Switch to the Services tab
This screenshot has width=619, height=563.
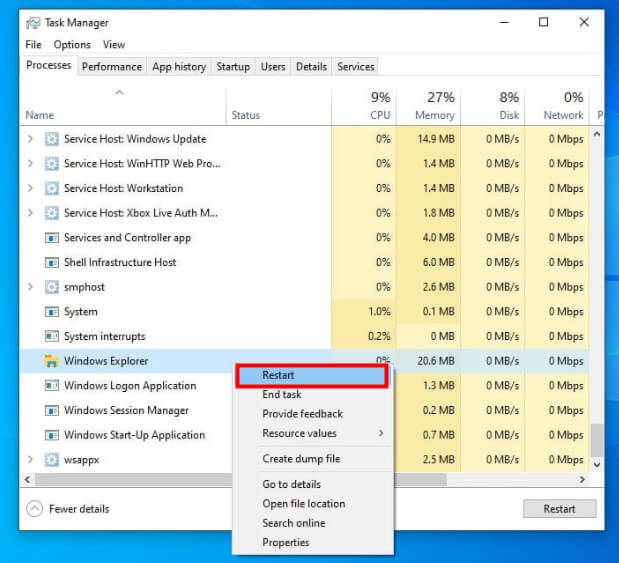click(x=356, y=67)
